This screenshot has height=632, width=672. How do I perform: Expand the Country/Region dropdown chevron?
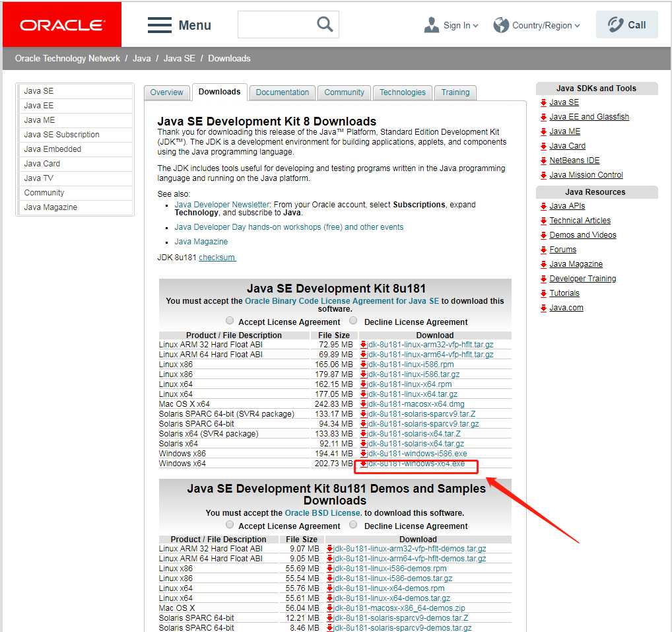click(x=577, y=26)
